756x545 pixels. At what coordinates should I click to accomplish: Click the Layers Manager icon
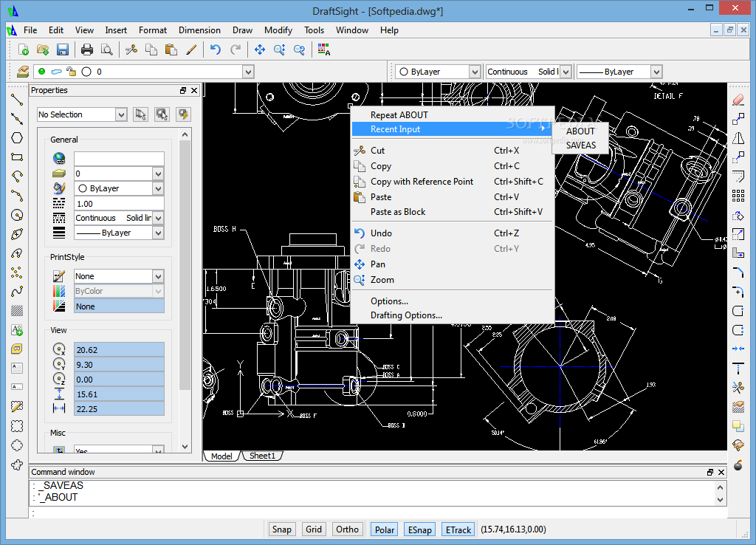(x=22, y=72)
